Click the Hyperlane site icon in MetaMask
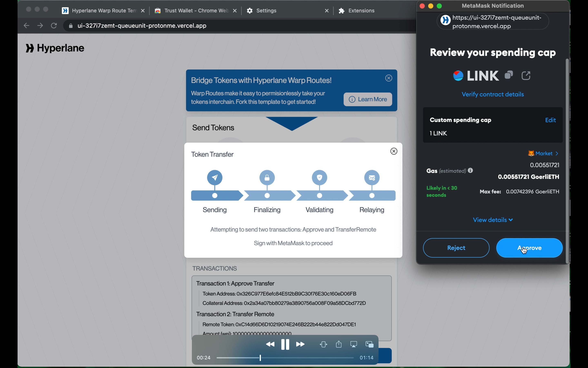 [x=446, y=20]
